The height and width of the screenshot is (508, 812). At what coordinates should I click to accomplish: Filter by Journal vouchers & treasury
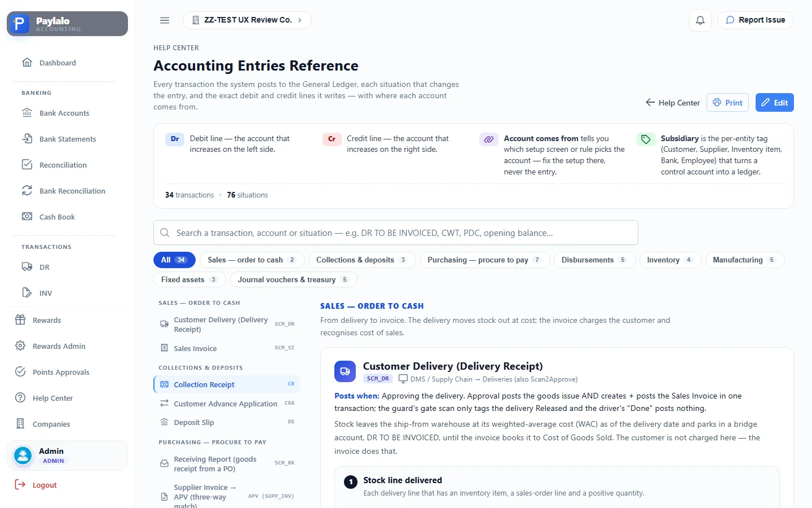pos(293,279)
